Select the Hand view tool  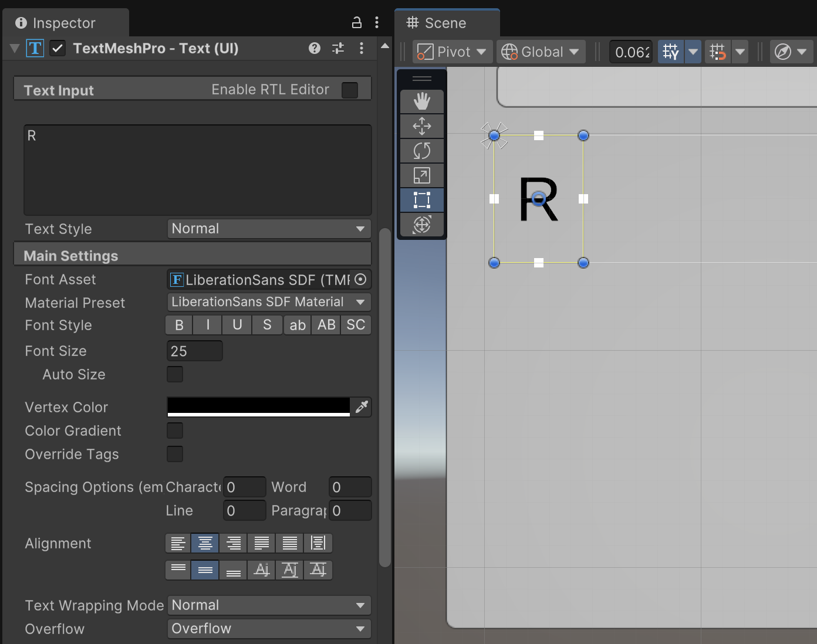click(x=421, y=101)
